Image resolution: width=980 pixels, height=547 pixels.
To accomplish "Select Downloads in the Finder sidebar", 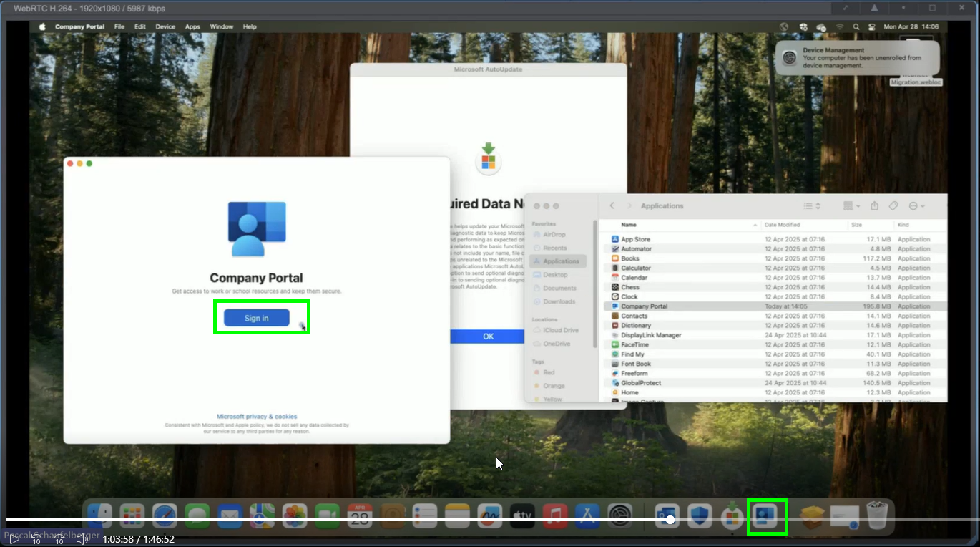I will [x=559, y=301].
